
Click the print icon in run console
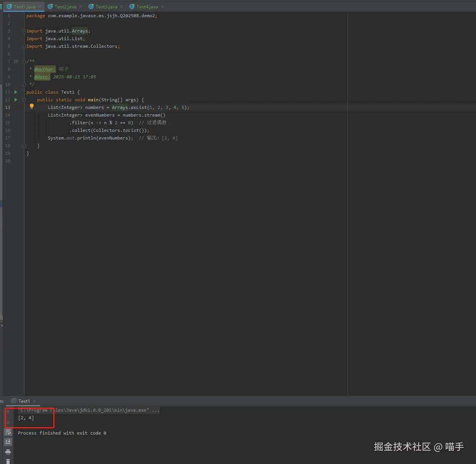8,452
